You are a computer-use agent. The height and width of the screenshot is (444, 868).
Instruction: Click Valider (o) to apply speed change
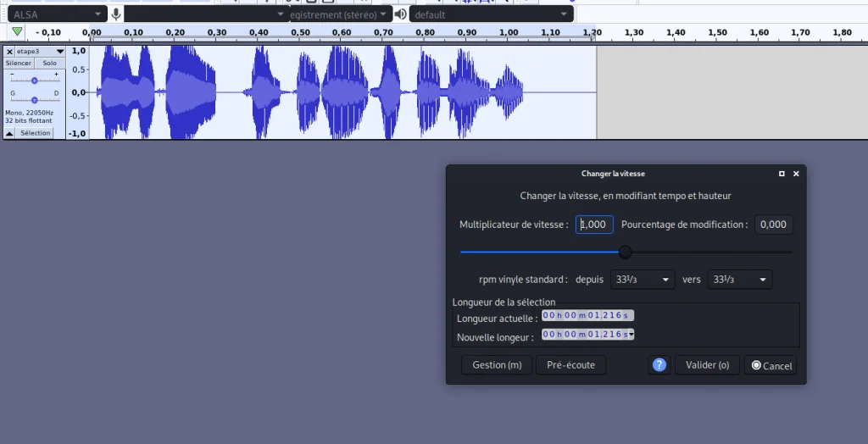click(707, 365)
